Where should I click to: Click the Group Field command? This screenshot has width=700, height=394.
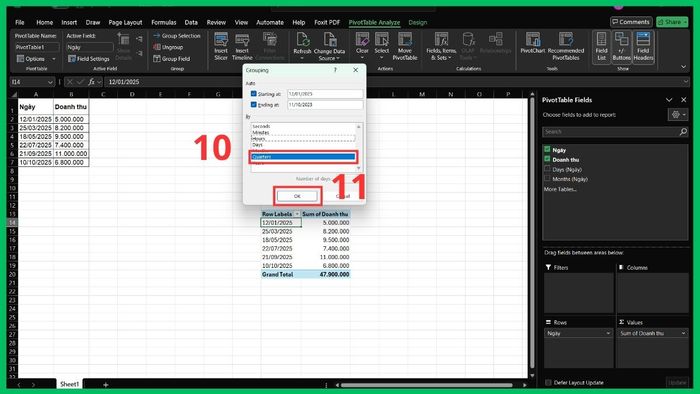coord(171,58)
